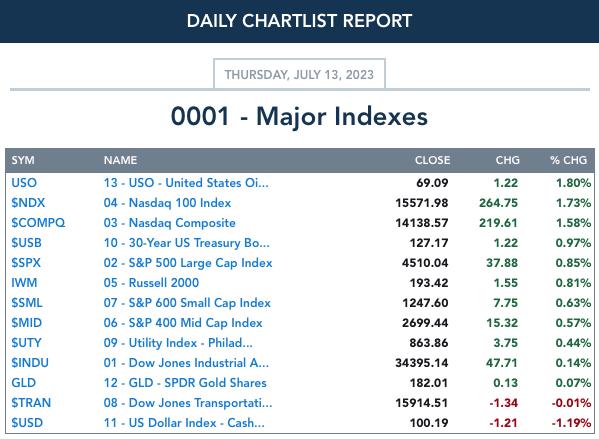Viewport: 599px width, 439px height.
Task: Open the $NDX symbol link
Action: [28, 202]
